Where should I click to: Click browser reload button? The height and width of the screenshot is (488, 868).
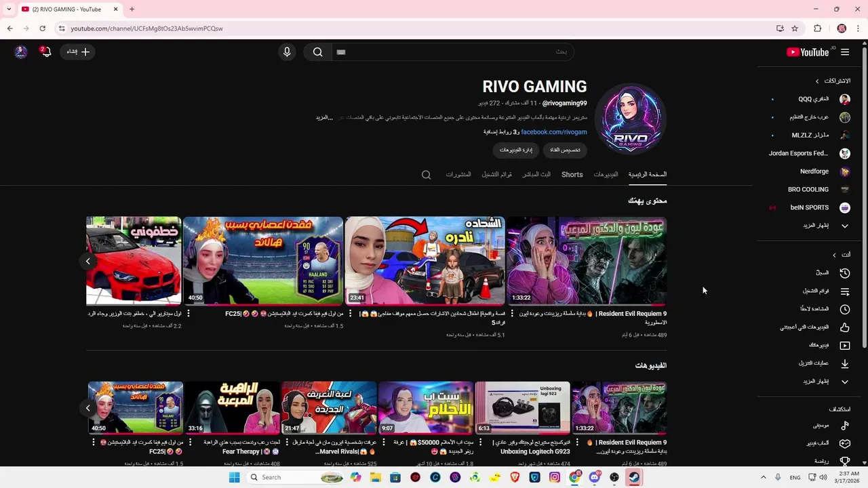[x=42, y=28]
